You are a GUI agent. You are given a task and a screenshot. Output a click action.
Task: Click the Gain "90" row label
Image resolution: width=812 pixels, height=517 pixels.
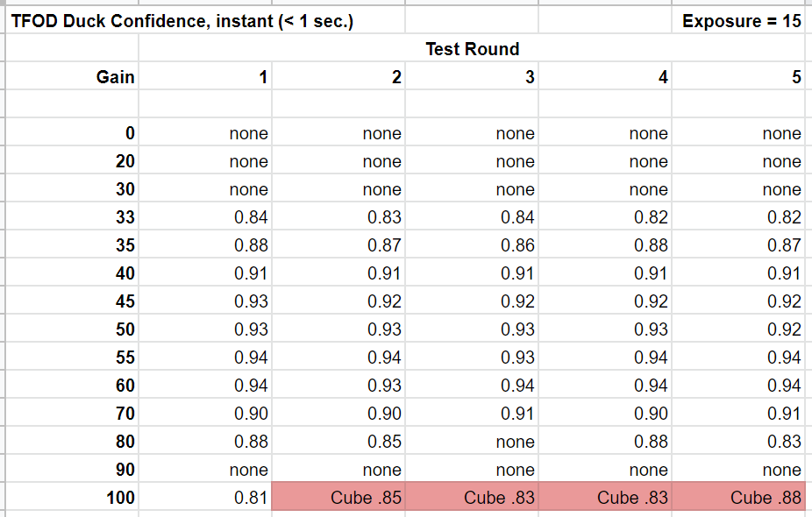(125, 470)
